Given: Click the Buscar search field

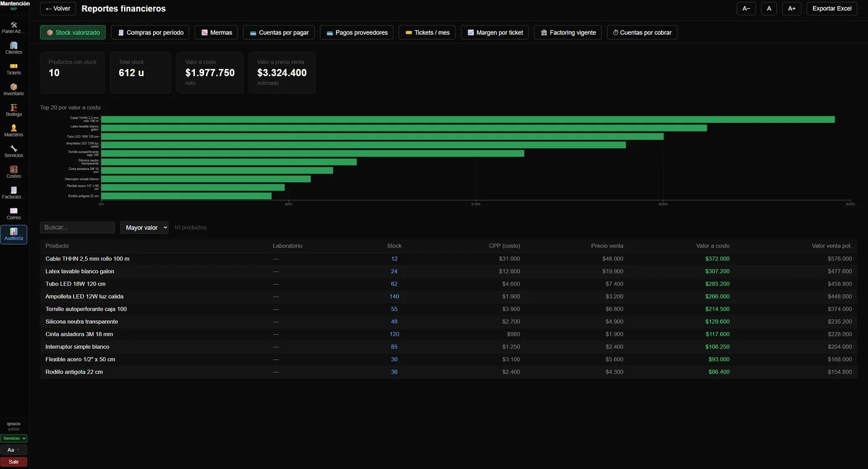Looking at the screenshot, I should (77, 228).
